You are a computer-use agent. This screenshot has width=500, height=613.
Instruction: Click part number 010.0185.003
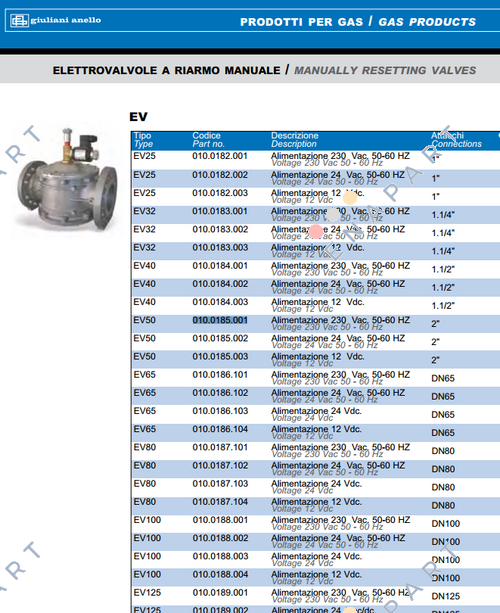tap(220, 357)
